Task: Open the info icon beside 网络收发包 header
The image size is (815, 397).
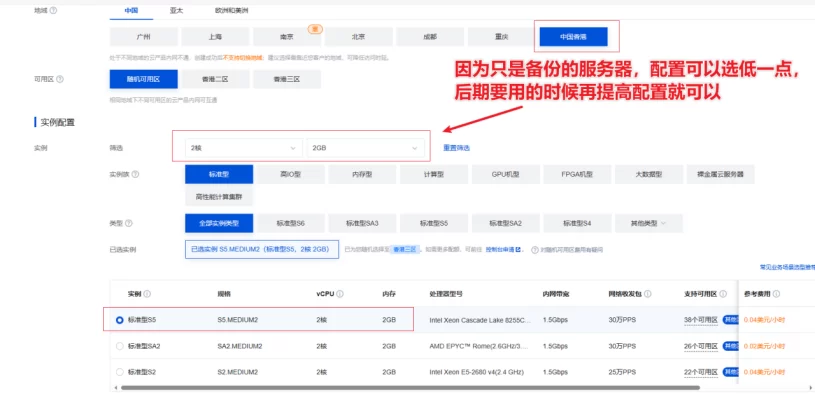Action: pyautogui.click(x=648, y=294)
